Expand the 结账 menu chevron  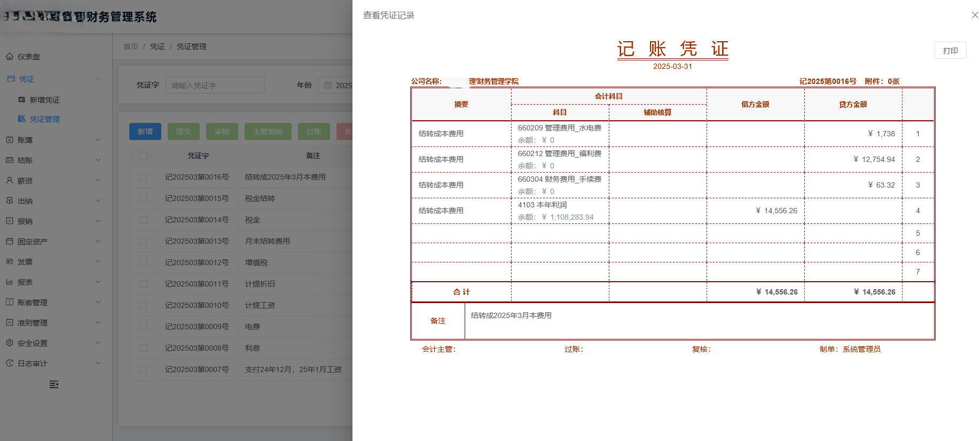[98, 160]
